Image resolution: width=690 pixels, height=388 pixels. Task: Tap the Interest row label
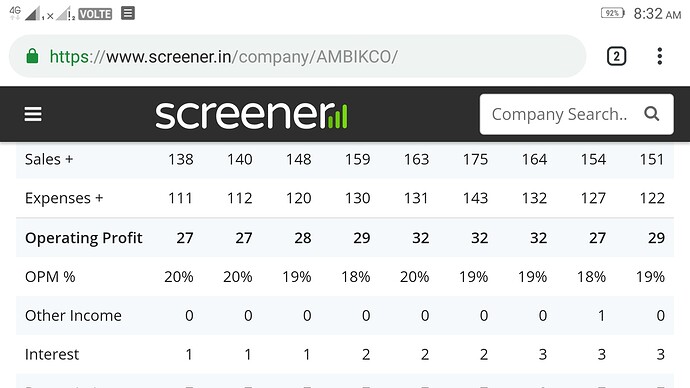[52, 354]
